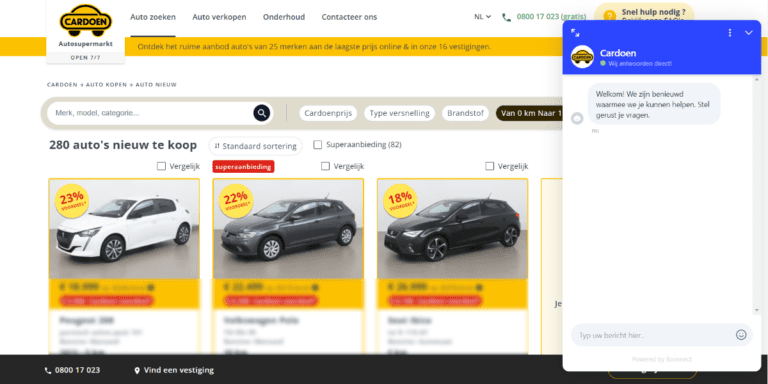
Task: Click the superaanbieding red label
Action: point(243,167)
